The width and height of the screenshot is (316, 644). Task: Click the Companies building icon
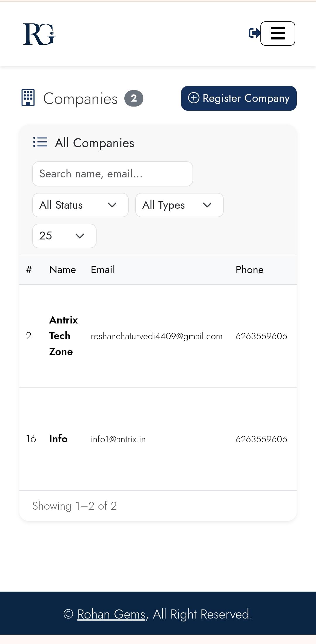pyautogui.click(x=28, y=98)
